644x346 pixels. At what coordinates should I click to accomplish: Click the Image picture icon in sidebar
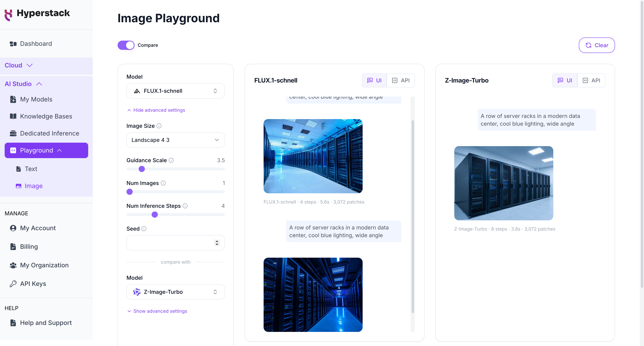(19, 186)
